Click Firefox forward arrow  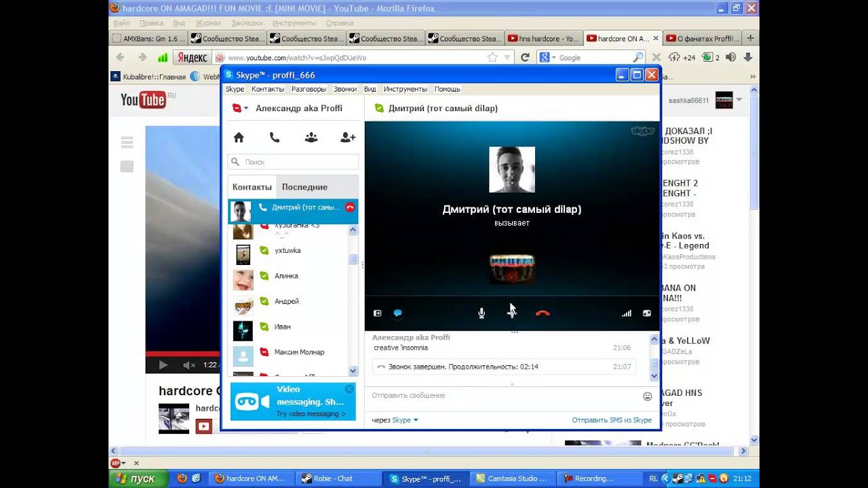[x=142, y=58]
